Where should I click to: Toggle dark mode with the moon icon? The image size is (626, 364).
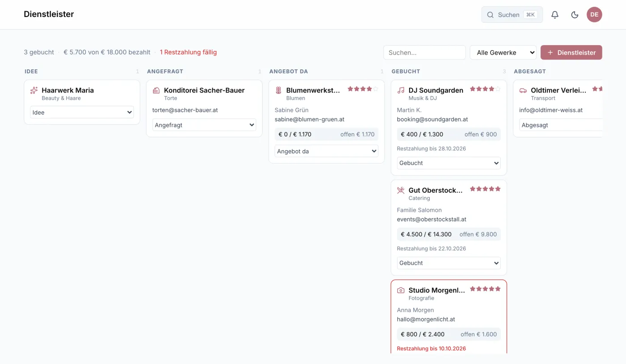coord(575,15)
